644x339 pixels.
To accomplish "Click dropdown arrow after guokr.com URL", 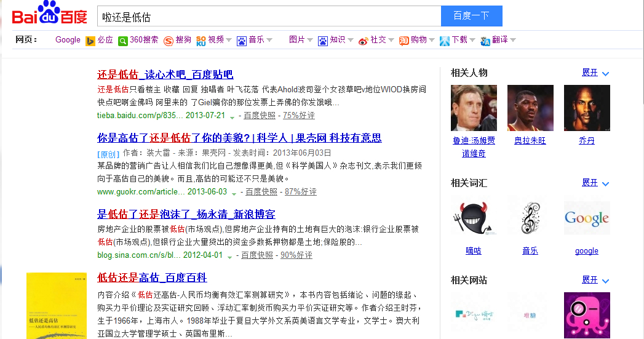I will coord(234,194).
